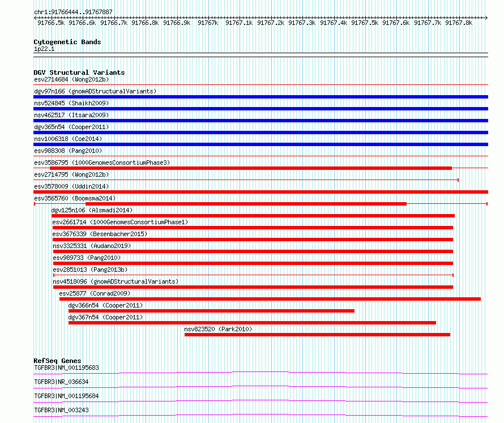Viewport: 504px width, 423px height.
Task: Click the dgv366n54 red variant bar
Action: [x=211, y=311]
